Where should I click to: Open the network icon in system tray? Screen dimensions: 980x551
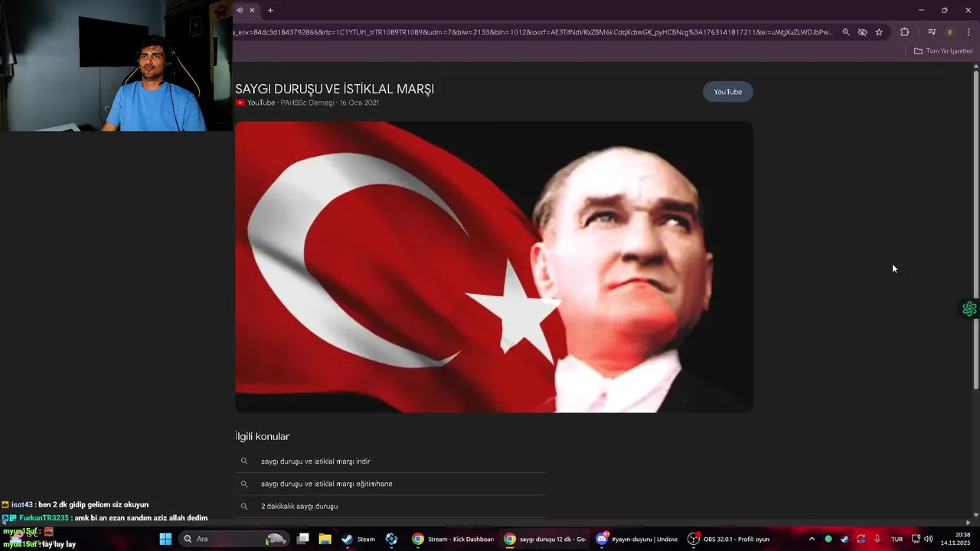point(916,539)
